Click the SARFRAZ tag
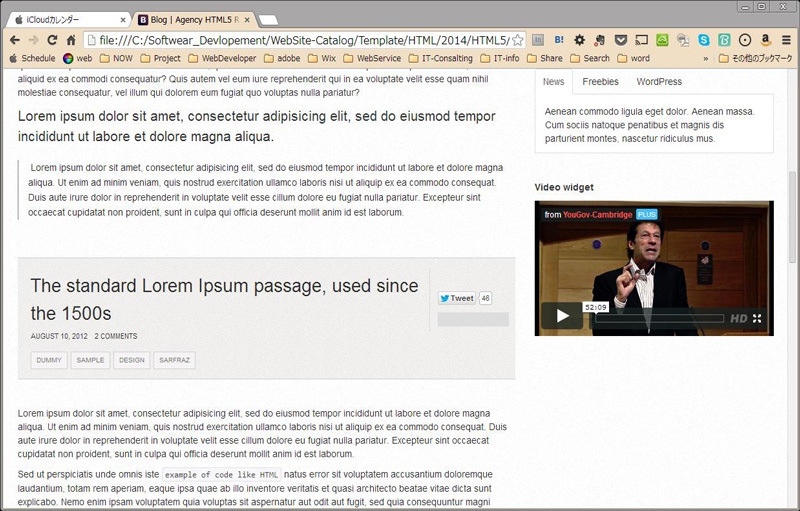Image resolution: width=800 pixels, height=511 pixels. [174, 360]
